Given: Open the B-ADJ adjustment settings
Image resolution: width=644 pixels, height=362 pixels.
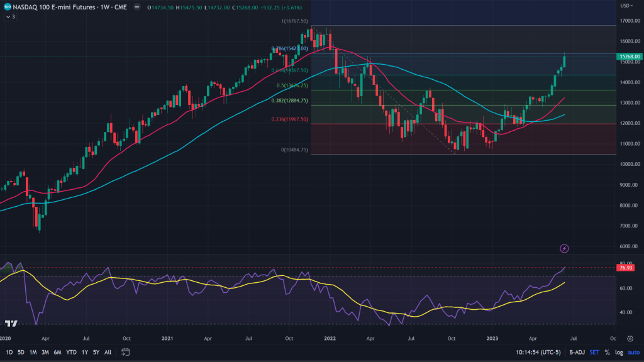Looking at the screenshot, I should [575, 352].
